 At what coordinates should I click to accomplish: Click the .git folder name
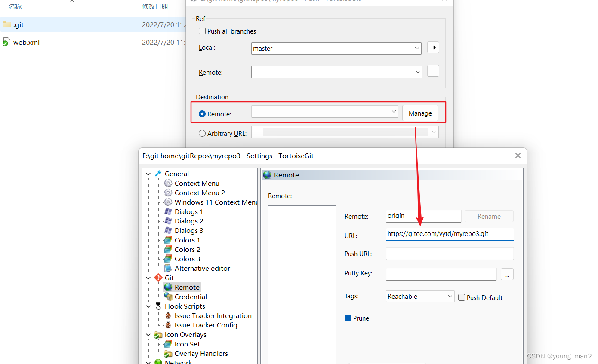(x=18, y=24)
